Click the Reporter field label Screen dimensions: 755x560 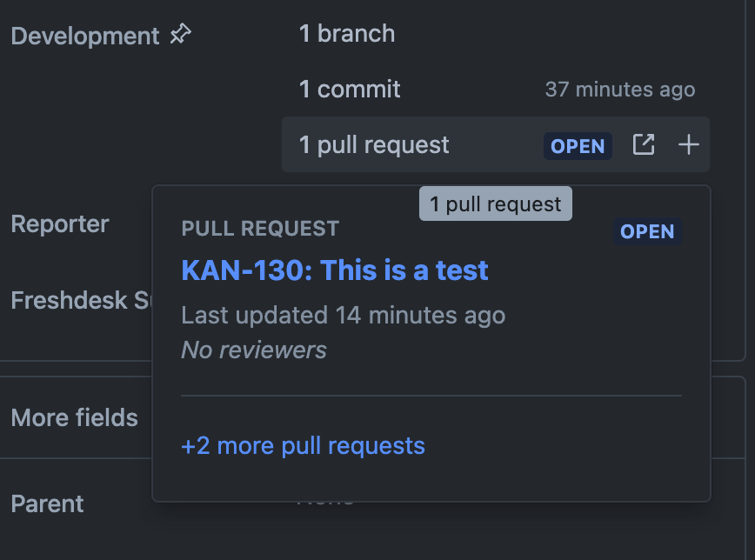click(59, 224)
